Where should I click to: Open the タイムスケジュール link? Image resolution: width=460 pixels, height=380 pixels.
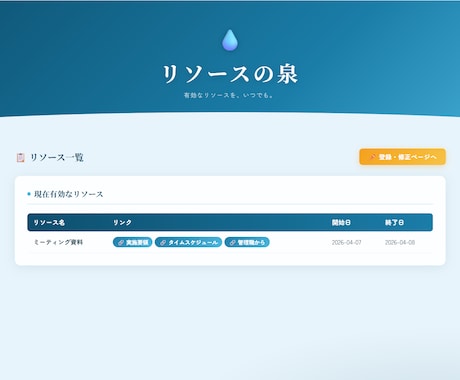point(188,242)
